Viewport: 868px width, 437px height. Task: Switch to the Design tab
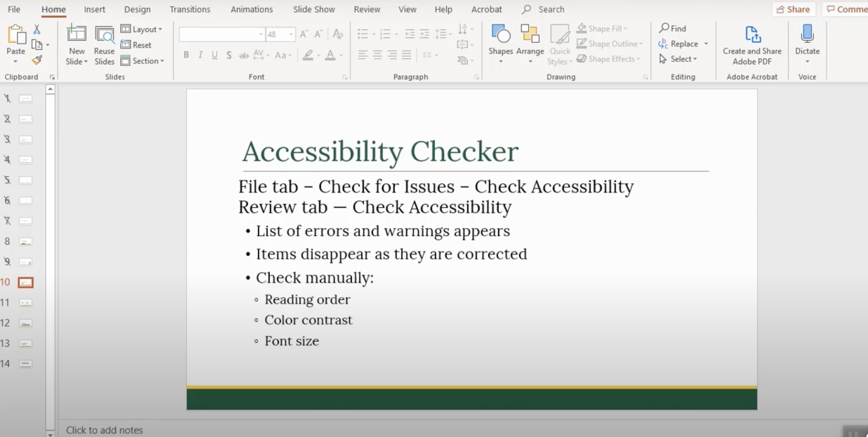tap(137, 9)
